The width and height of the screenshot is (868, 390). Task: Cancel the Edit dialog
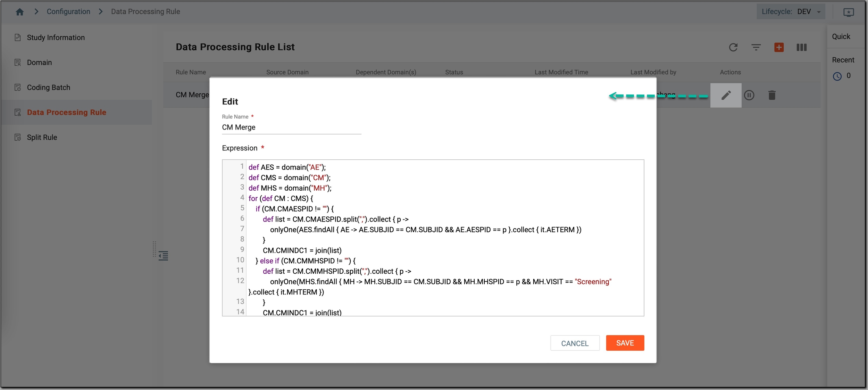(575, 343)
